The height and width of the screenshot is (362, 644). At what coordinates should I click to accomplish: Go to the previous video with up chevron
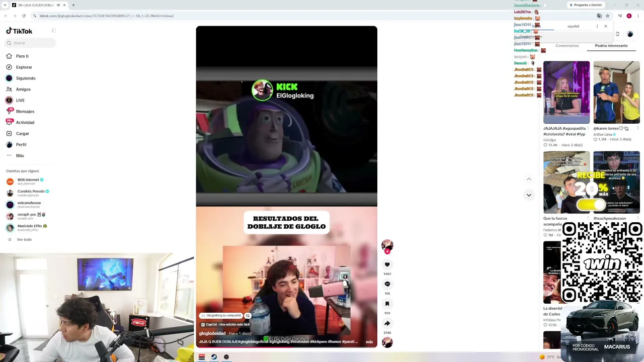[529, 179]
